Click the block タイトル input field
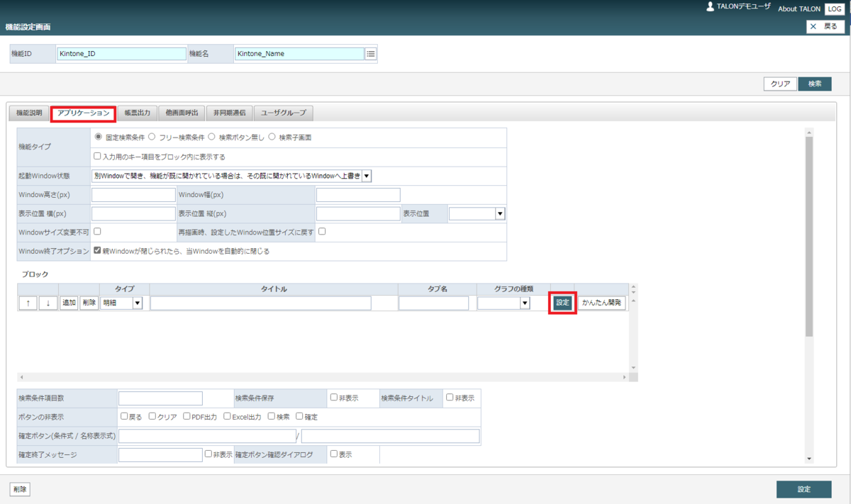 click(261, 303)
